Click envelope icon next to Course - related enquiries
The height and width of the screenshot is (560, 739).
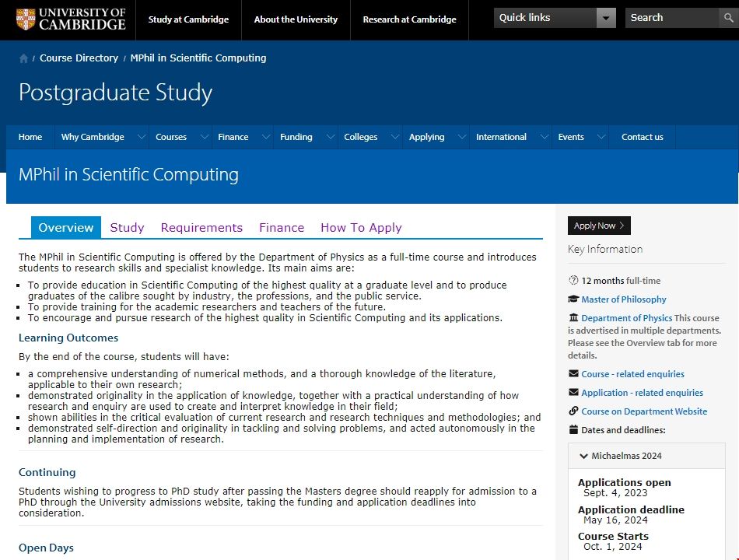pyautogui.click(x=574, y=374)
